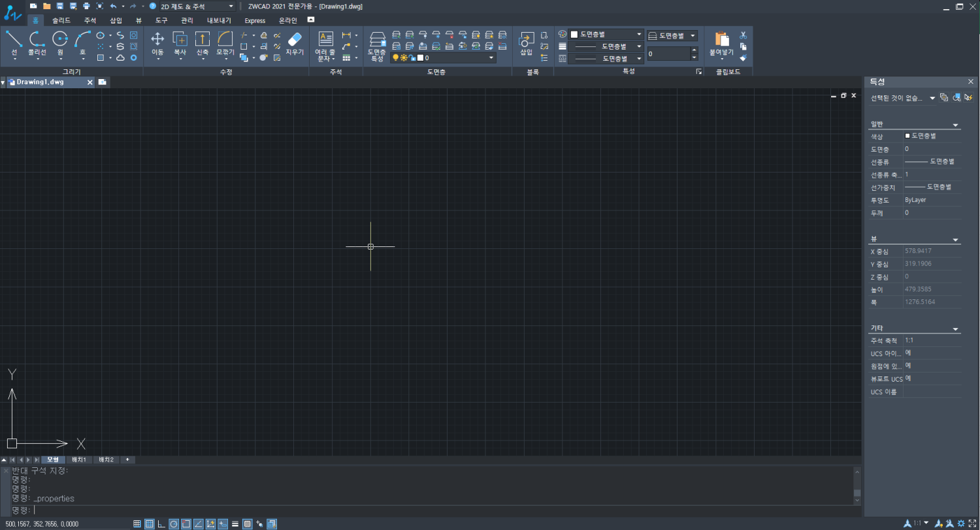
Task: Click the hatch icon in draw panel
Action: [101, 58]
